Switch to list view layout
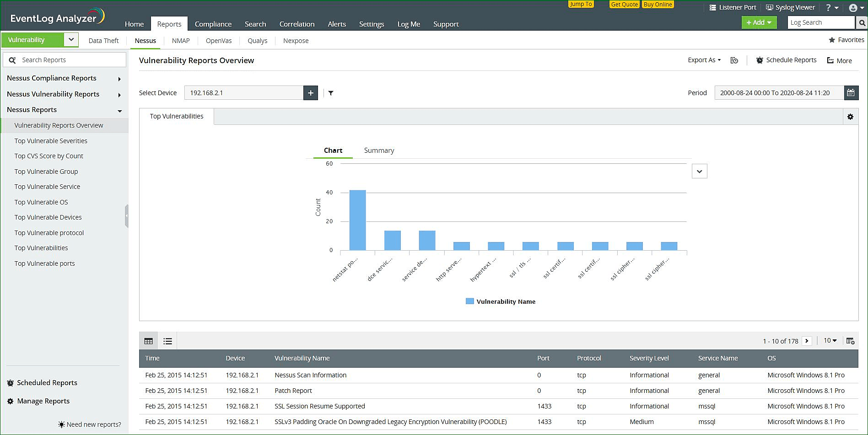 tap(167, 341)
